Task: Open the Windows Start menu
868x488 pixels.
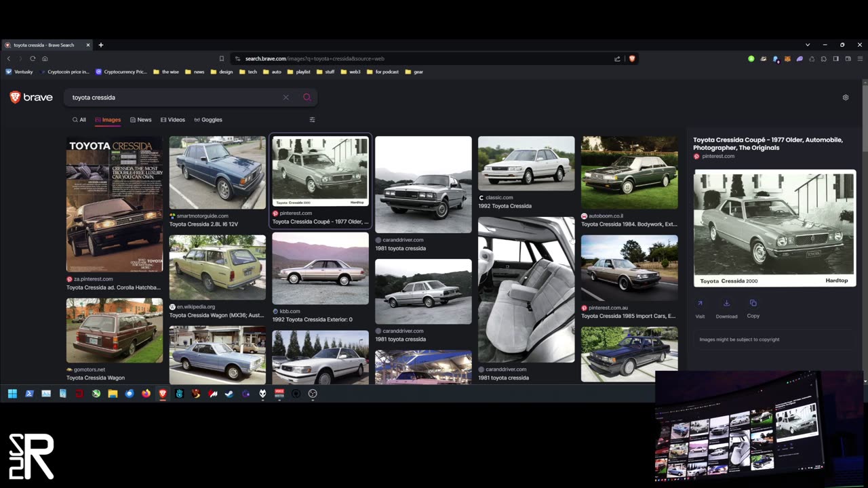Action: (12, 393)
